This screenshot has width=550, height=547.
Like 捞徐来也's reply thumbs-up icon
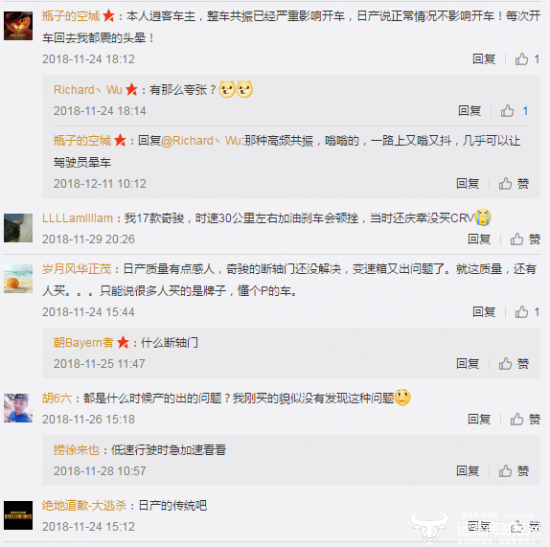coord(505,471)
